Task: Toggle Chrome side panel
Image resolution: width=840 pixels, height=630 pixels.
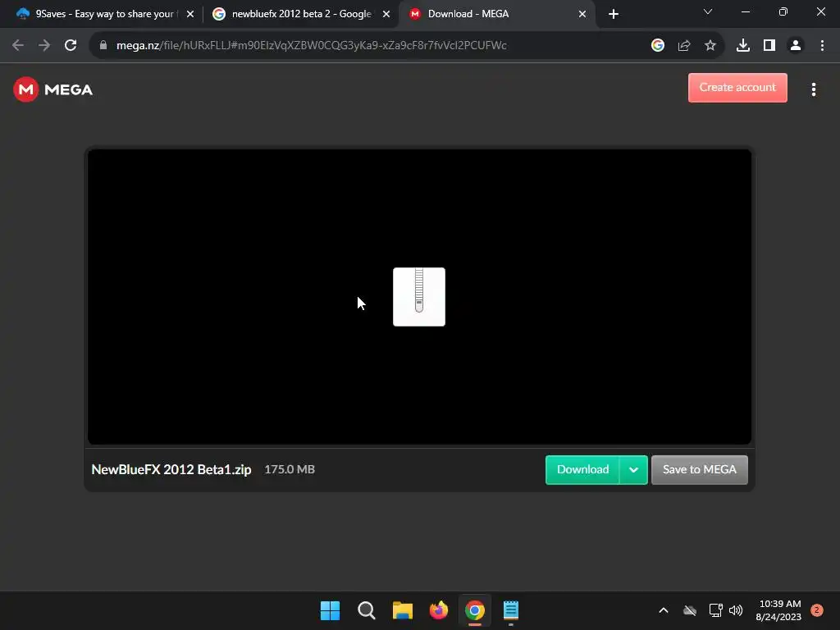Action: (x=769, y=46)
